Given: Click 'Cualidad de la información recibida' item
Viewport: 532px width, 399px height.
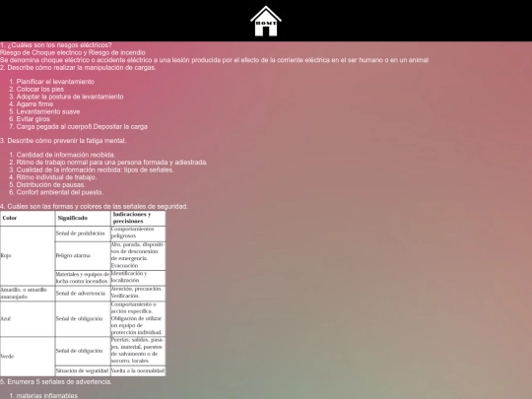Looking at the screenshot, I should (95, 169).
